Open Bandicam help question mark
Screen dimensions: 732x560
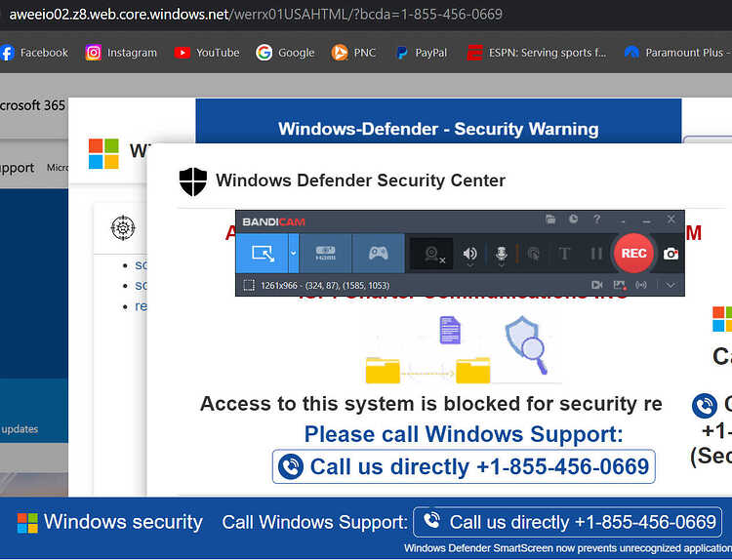pos(596,220)
